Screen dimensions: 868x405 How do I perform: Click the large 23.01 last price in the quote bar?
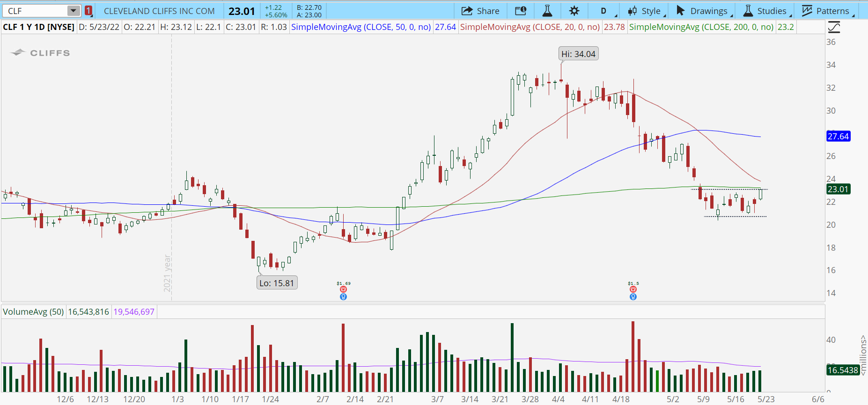click(242, 11)
